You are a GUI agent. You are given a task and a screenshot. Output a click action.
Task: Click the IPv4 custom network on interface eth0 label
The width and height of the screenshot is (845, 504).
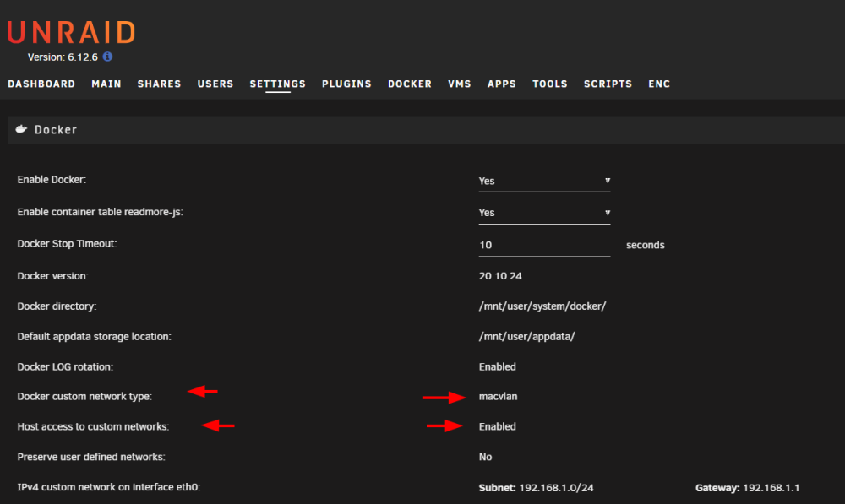(x=109, y=487)
